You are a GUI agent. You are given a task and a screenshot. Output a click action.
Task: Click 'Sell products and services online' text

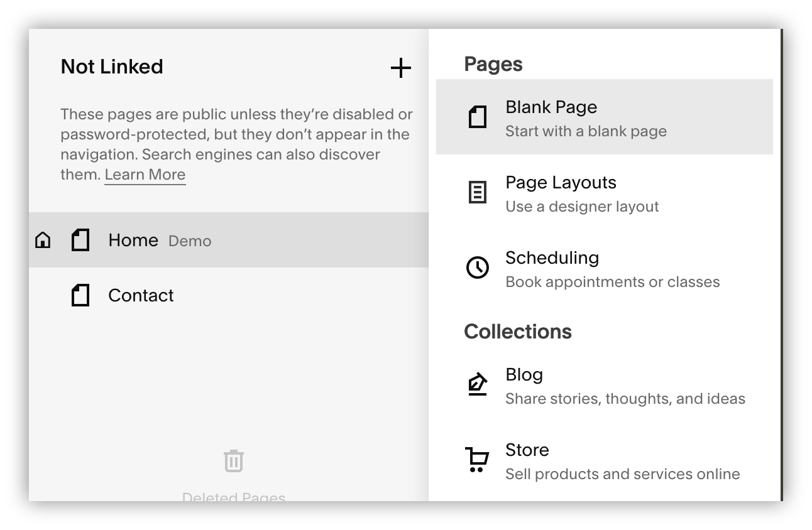pyautogui.click(x=623, y=474)
